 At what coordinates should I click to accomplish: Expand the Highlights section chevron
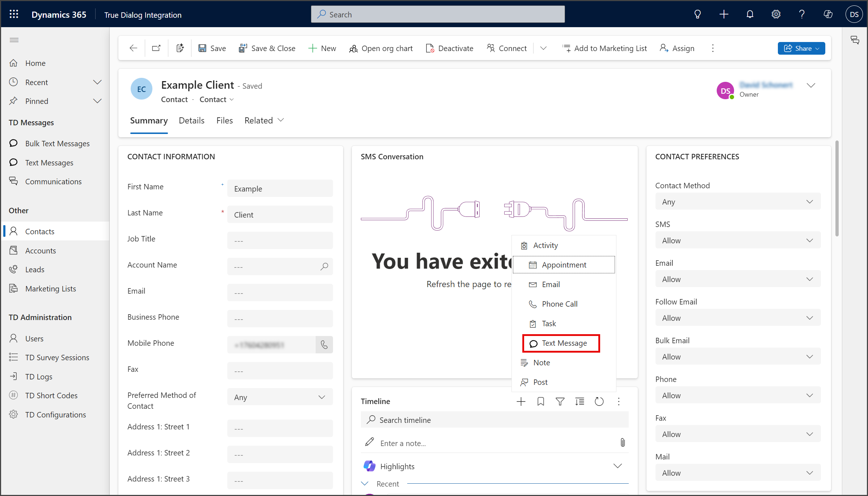pyautogui.click(x=618, y=466)
